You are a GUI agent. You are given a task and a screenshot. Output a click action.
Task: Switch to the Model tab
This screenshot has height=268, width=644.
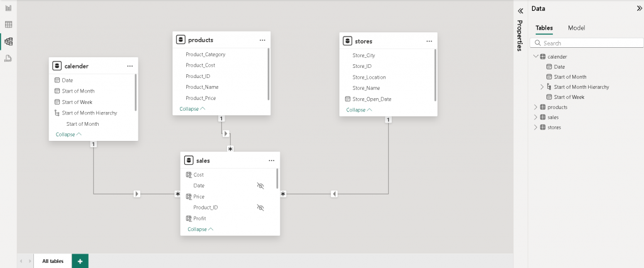[x=576, y=28]
